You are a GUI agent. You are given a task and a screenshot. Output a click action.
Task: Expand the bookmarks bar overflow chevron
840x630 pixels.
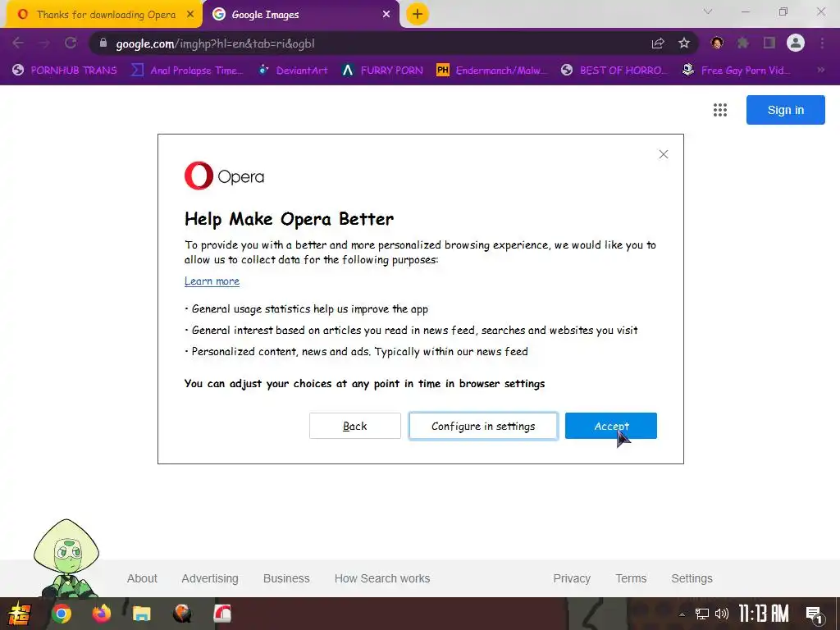pyautogui.click(x=820, y=70)
